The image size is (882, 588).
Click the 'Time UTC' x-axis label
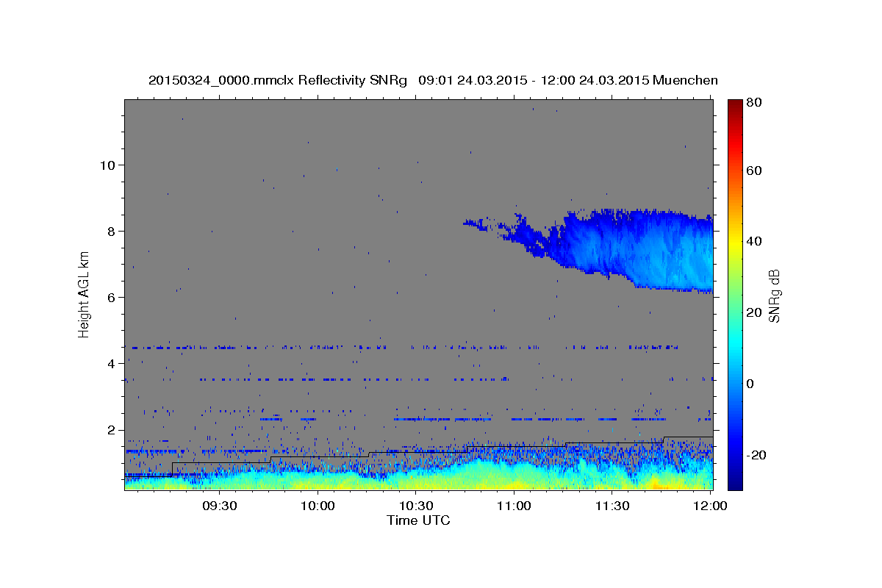(418, 520)
